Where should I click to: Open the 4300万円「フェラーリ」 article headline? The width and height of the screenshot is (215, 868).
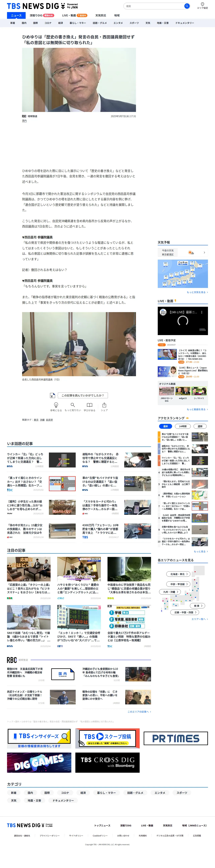[101, 529]
